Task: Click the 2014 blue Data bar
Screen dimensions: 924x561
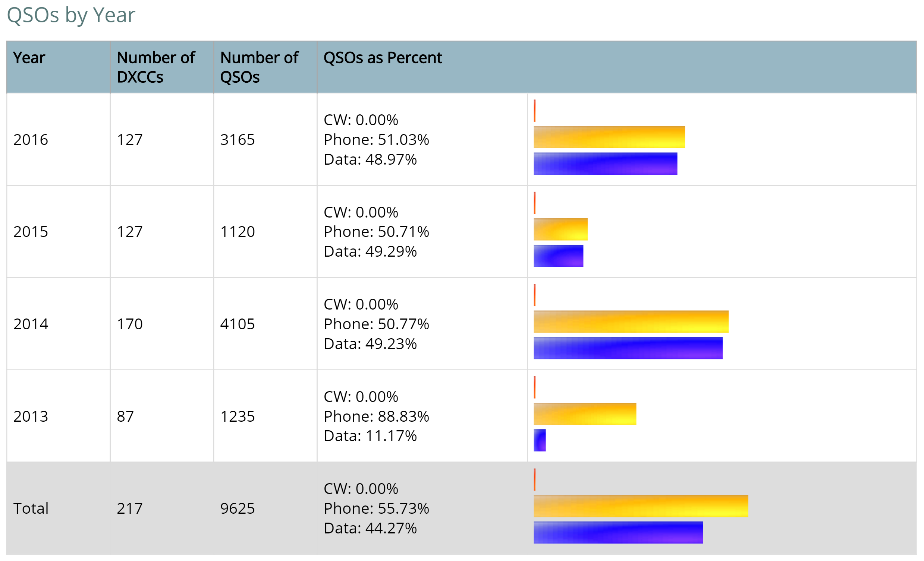Action: click(628, 348)
